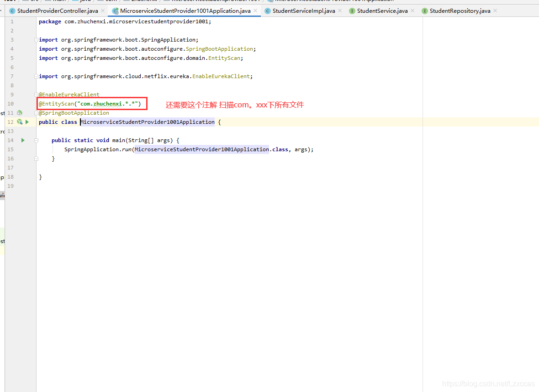Click the closing brace on line 18

coord(41,177)
